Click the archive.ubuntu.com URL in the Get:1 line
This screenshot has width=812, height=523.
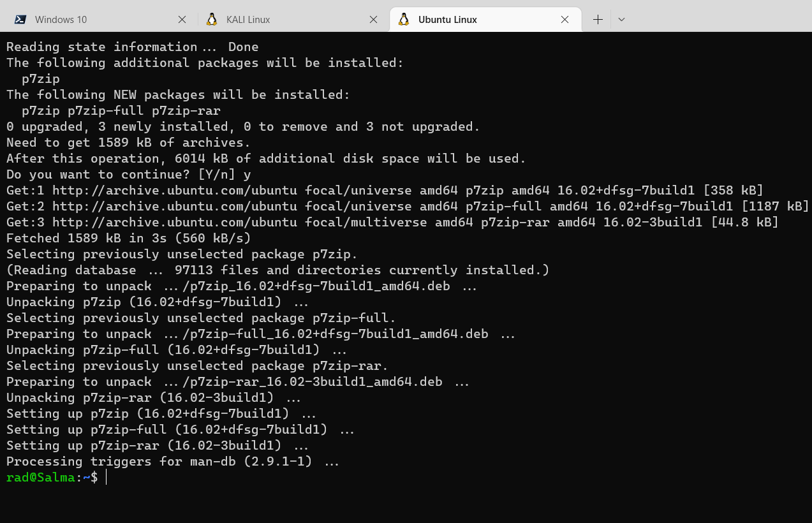(x=174, y=190)
